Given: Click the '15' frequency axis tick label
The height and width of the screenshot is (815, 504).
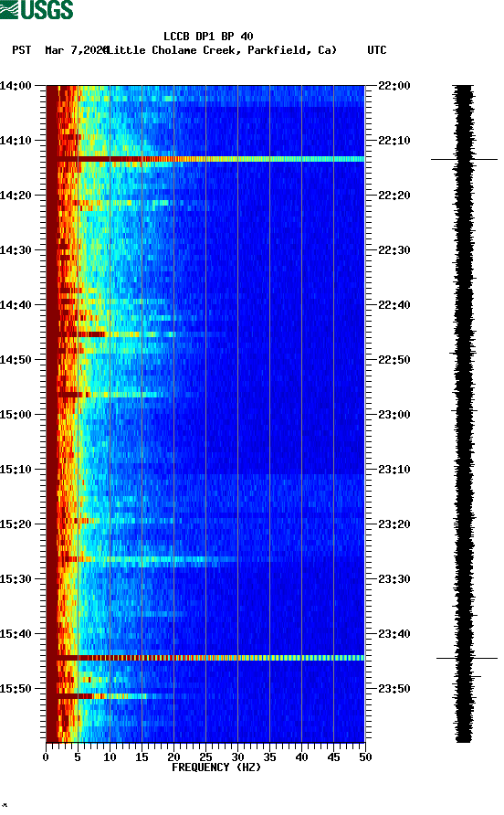Looking at the screenshot, I should [142, 757].
